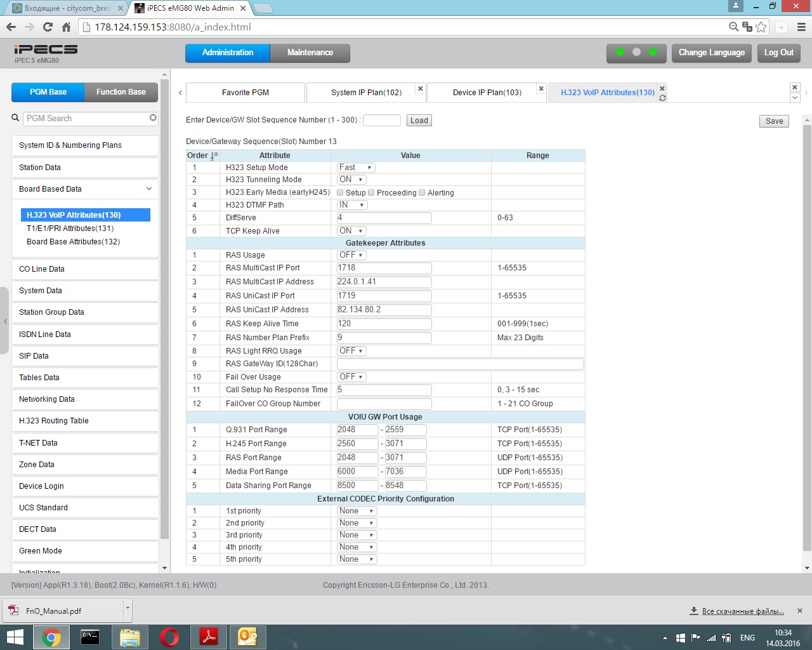Check the Alerting early media checkbox
The image size is (812, 650).
(x=422, y=192)
